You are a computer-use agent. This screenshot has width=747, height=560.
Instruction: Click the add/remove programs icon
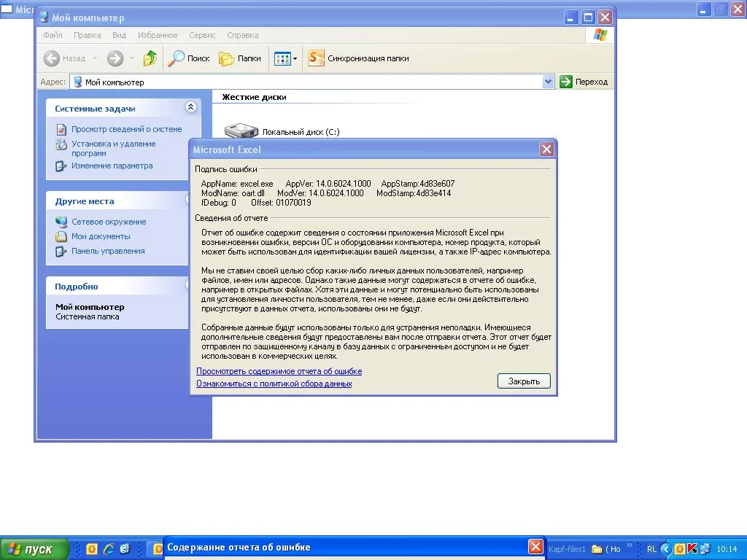(61, 144)
